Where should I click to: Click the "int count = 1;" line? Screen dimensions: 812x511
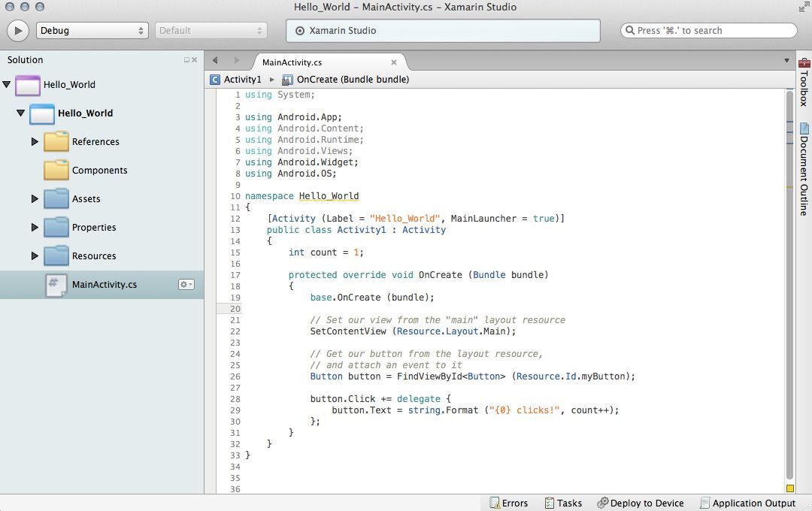point(326,252)
